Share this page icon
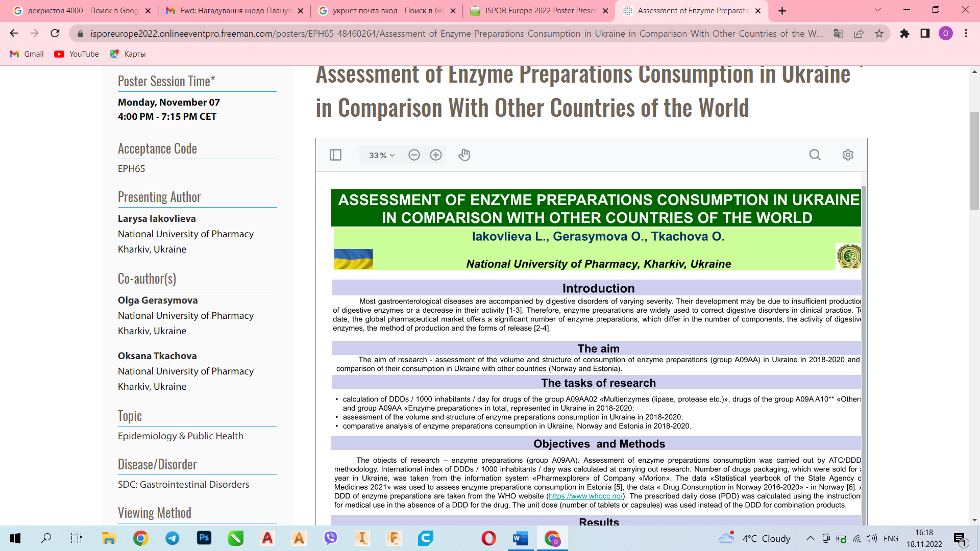 point(859,34)
